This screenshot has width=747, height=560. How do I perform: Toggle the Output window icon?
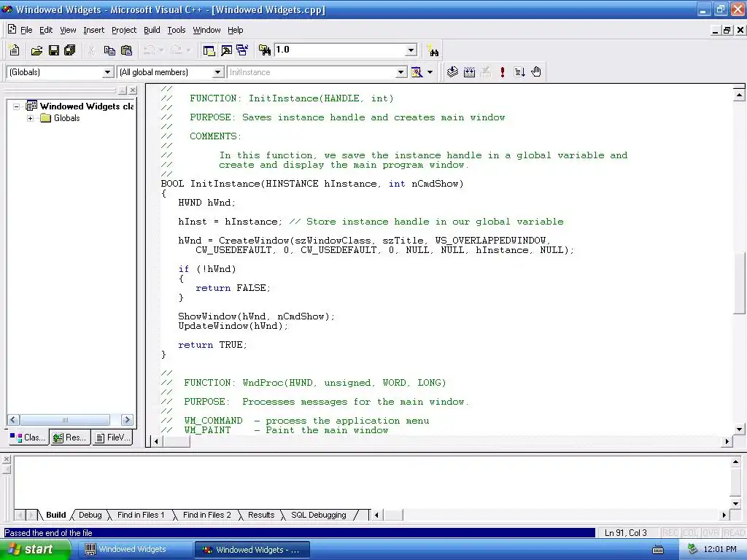[x=226, y=50]
